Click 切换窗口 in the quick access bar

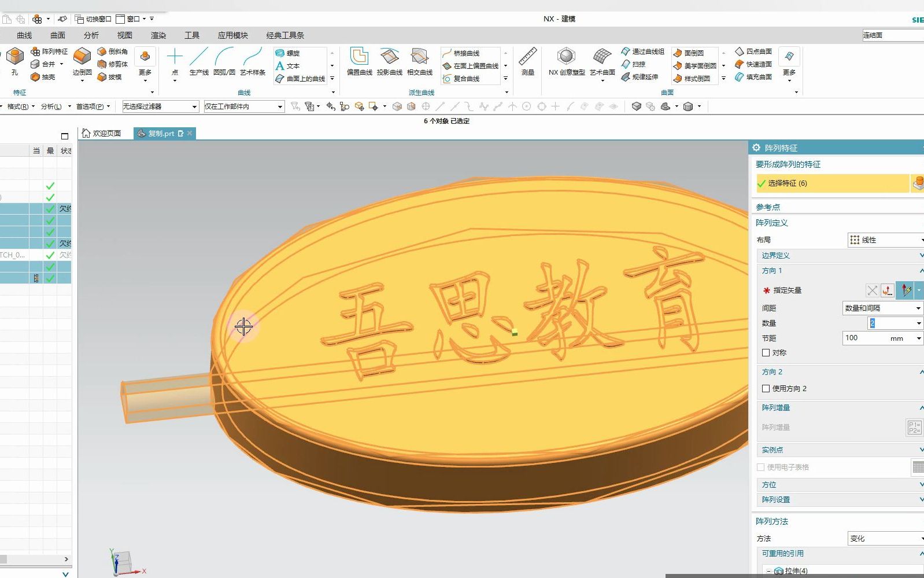click(93, 19)
